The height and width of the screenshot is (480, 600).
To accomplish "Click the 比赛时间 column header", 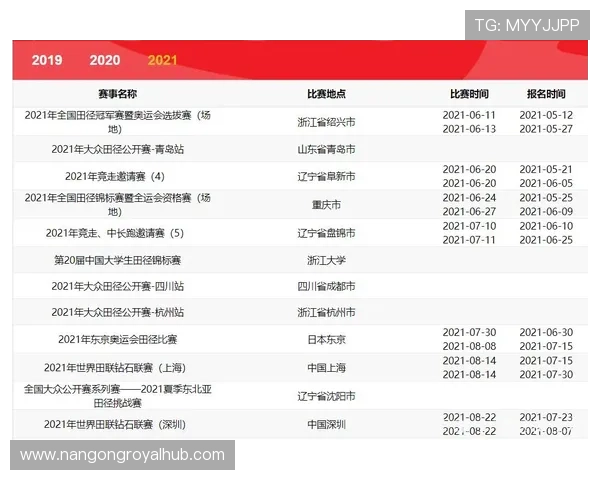I will 469,94.
